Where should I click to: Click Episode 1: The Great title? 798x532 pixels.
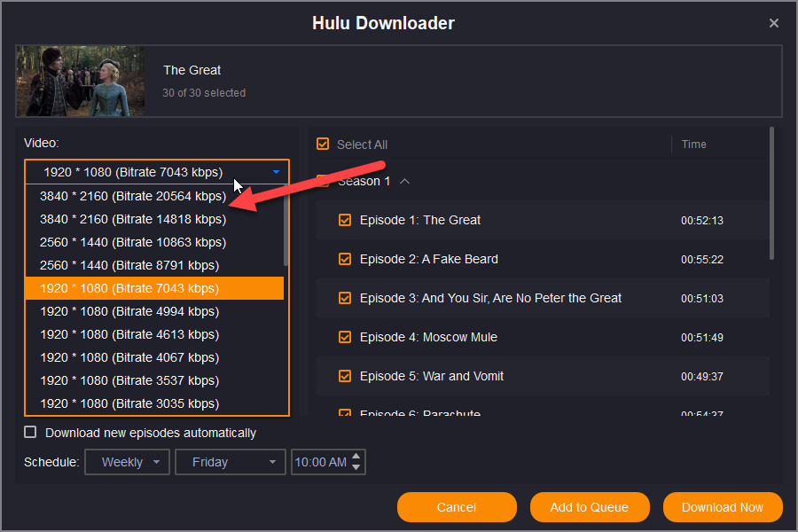coord(420,220)
